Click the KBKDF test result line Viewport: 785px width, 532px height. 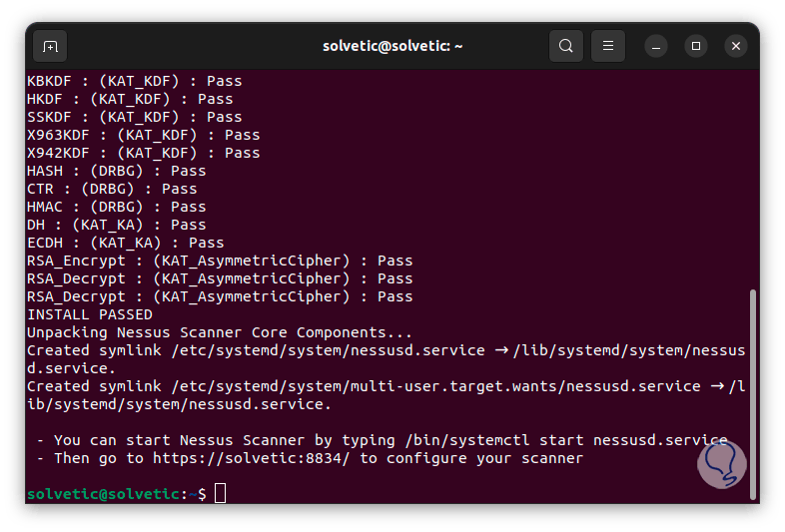pos(134,81)
